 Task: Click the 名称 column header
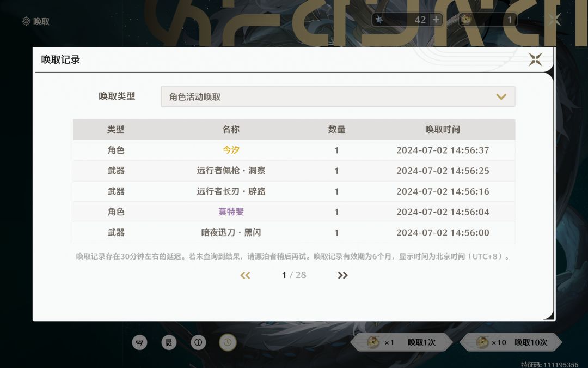[231, 130]
